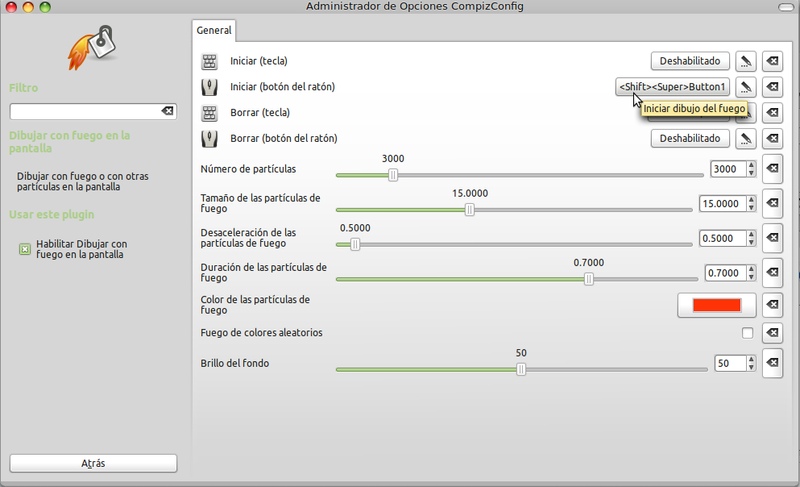Click the Atrás button
Image resolution: width=800 pixels, height=487 pixels.
[x=93, y=463]
